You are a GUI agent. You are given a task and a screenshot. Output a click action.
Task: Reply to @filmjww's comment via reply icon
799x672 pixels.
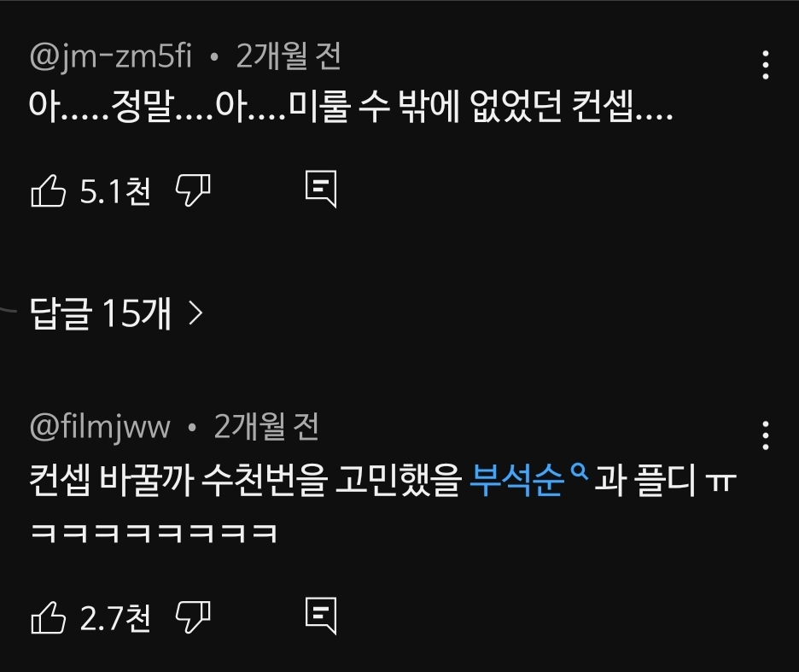[x=321, y=616]
